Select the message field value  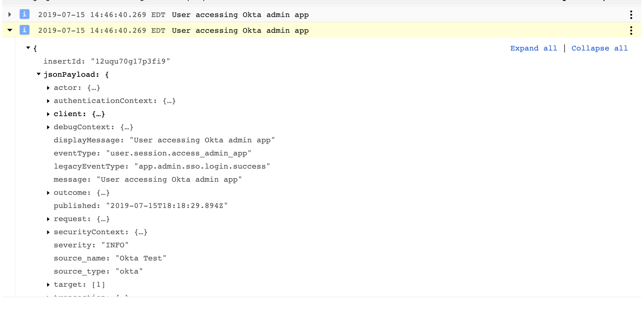pos(169,179)
